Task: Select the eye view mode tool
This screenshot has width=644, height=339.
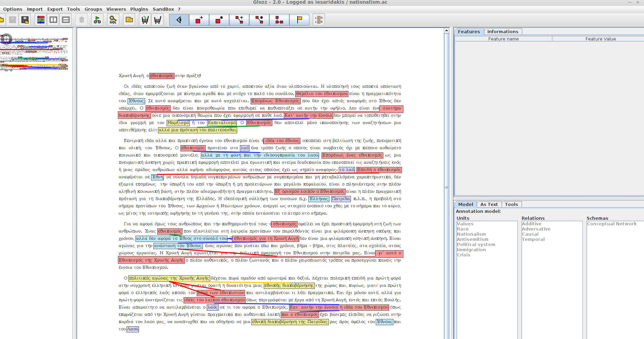Action: (179, 20)
